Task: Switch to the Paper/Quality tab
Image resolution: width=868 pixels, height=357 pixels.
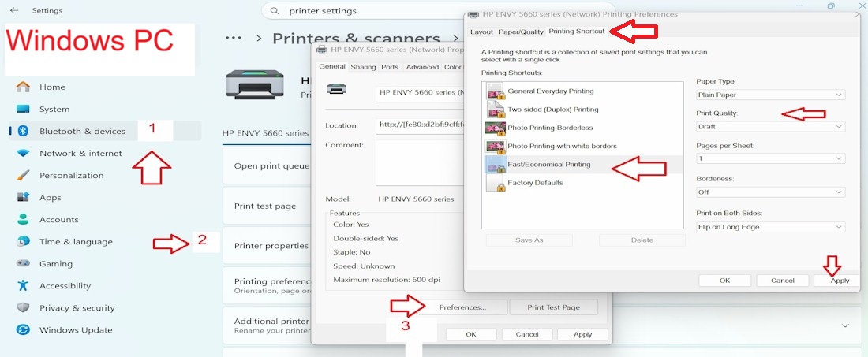Action: pyautogui.click(x=521, y=32)
